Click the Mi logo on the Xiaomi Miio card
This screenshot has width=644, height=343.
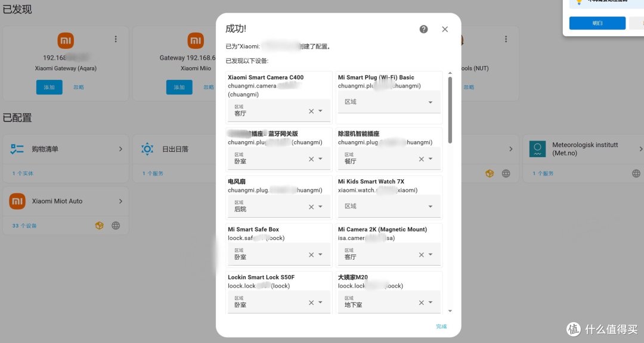point(196,40)
